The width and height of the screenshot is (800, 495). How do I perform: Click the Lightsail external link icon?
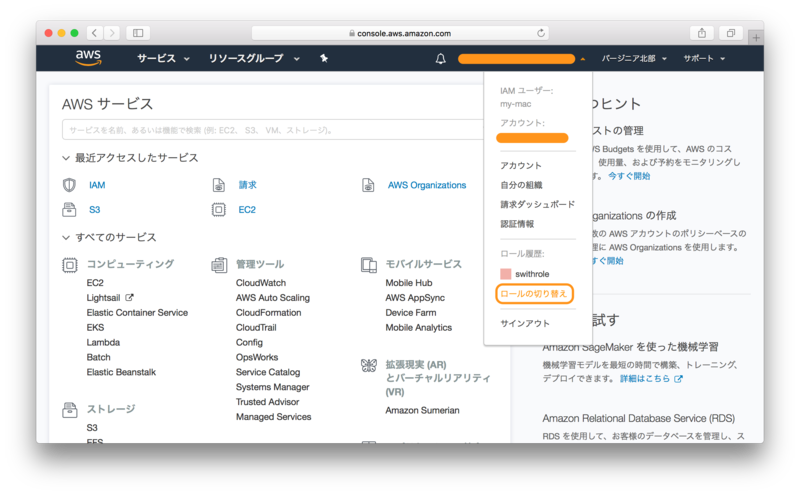(130, 297)
